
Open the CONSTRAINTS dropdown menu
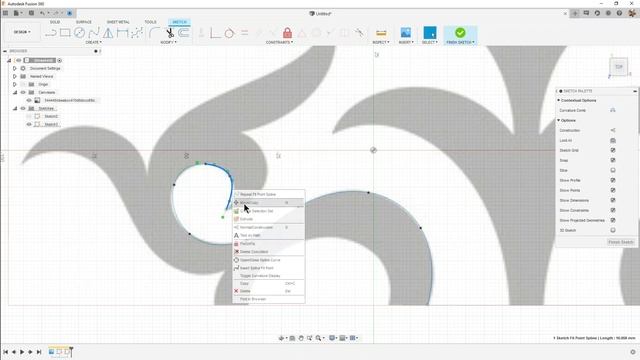click(279, 42)
